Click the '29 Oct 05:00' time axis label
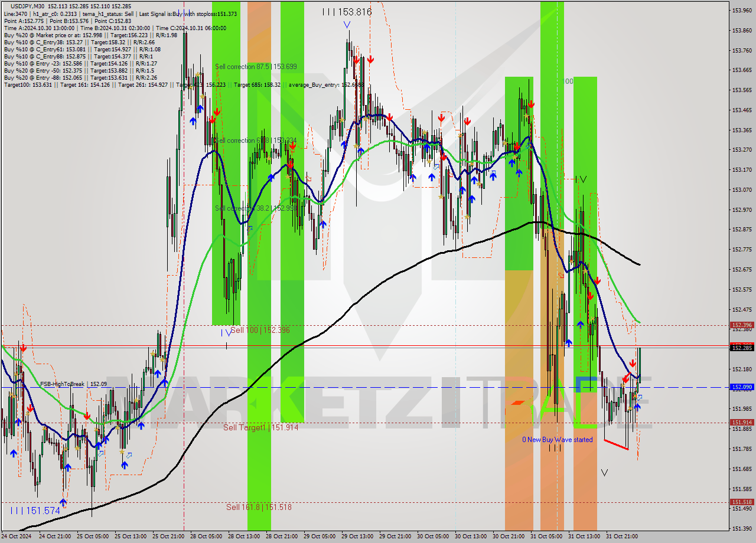 [x=318, y=537]
